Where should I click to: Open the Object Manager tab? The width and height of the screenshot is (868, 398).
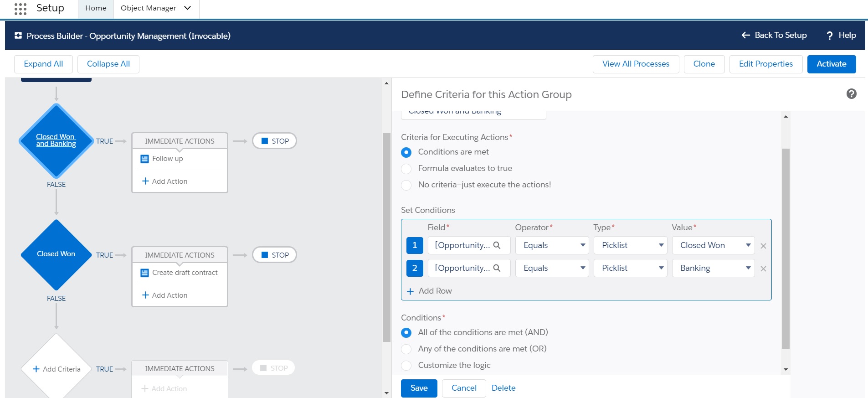(x=149, y=8)
